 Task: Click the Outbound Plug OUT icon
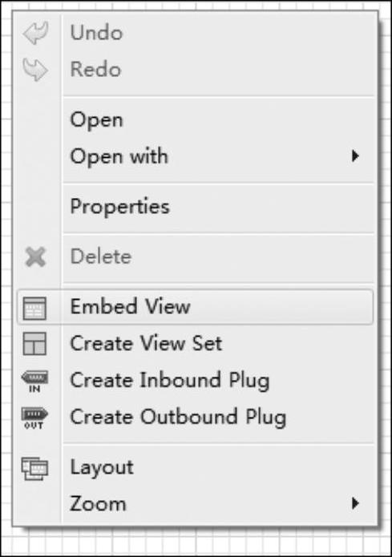click(34, 418)
